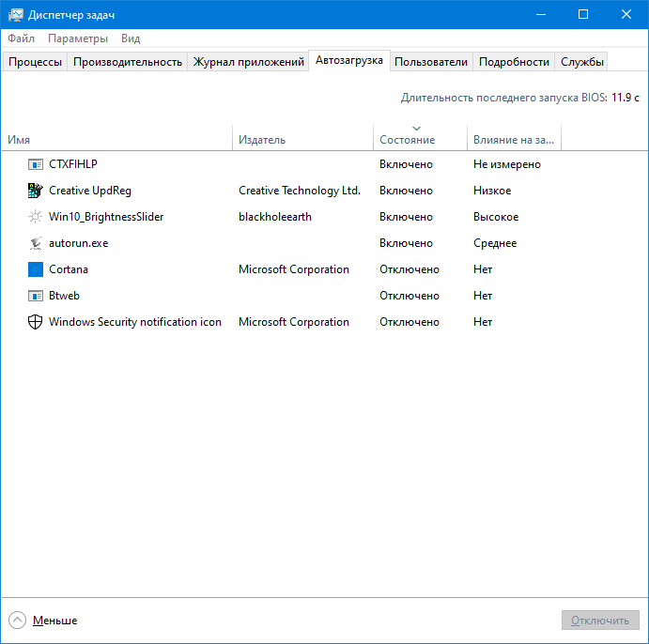Switch to the Производительность tab
This screenshot has height=644, width=649.
coord(128,62)
